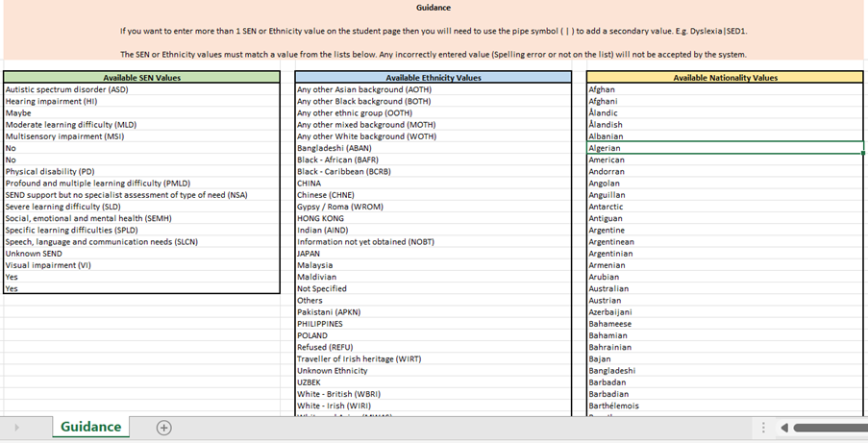Select the Albanian nationality cell
The image size is (868, 443).
pyautogui.click(x=725, y=136)
